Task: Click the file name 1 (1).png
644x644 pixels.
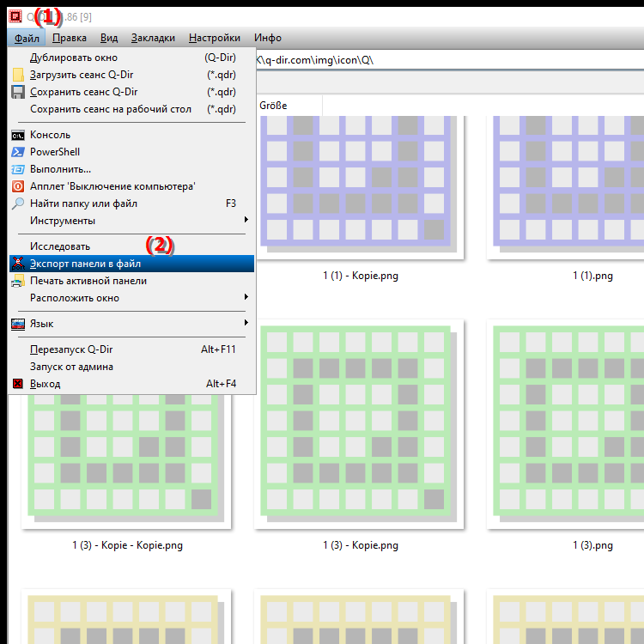Action: (592, 276)
